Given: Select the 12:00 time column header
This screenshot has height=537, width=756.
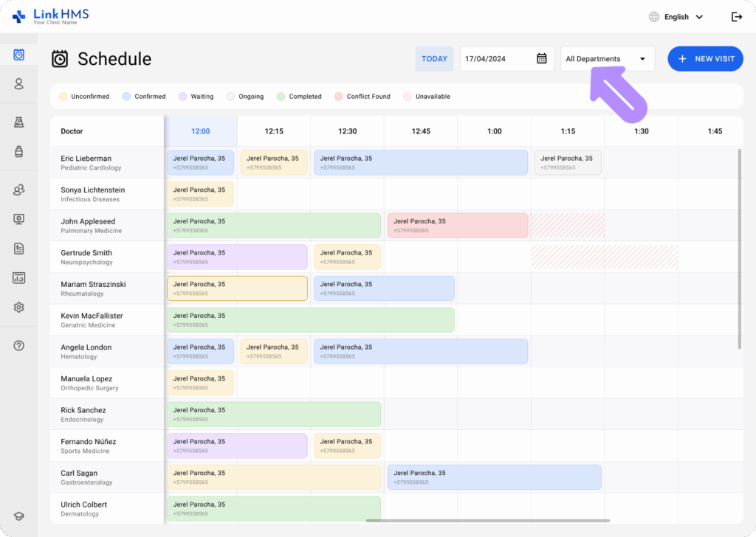Looking at the screenshot, I should pyautogui.click(x=200, y=131).
